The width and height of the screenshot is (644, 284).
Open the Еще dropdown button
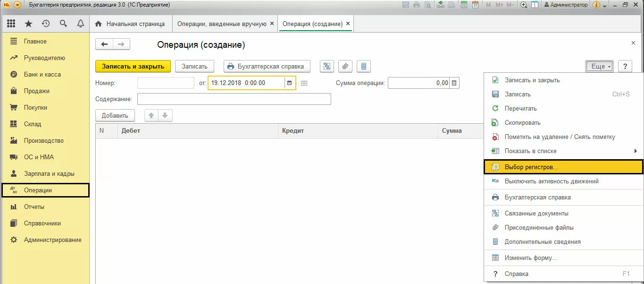coord(599,66)
